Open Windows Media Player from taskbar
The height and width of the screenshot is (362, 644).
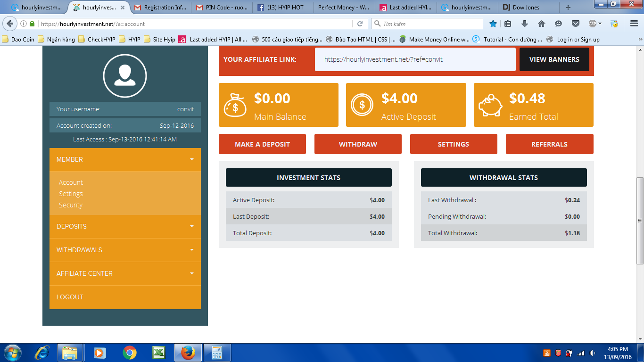click(99, 353)
